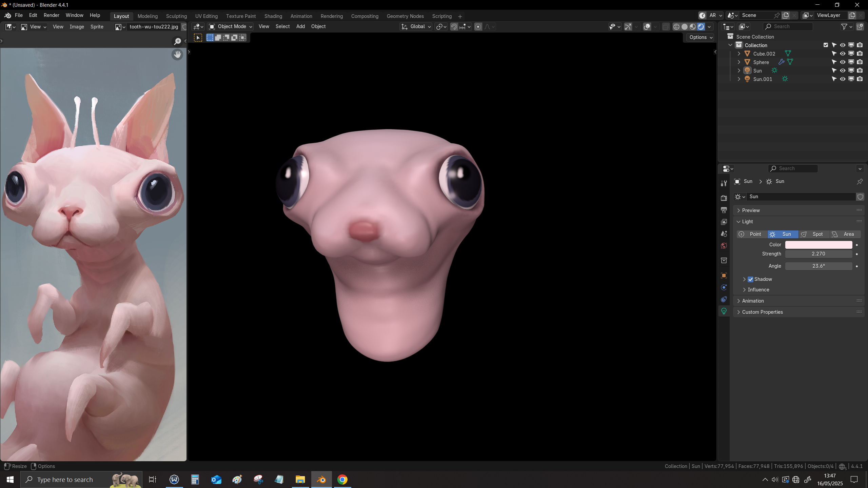
Task: Open the Object Data light properties tab
Action: [x=724, y=311]
